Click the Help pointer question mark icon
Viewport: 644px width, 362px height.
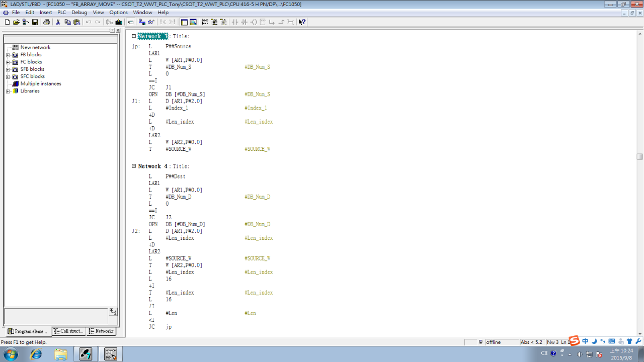[302, 22]
